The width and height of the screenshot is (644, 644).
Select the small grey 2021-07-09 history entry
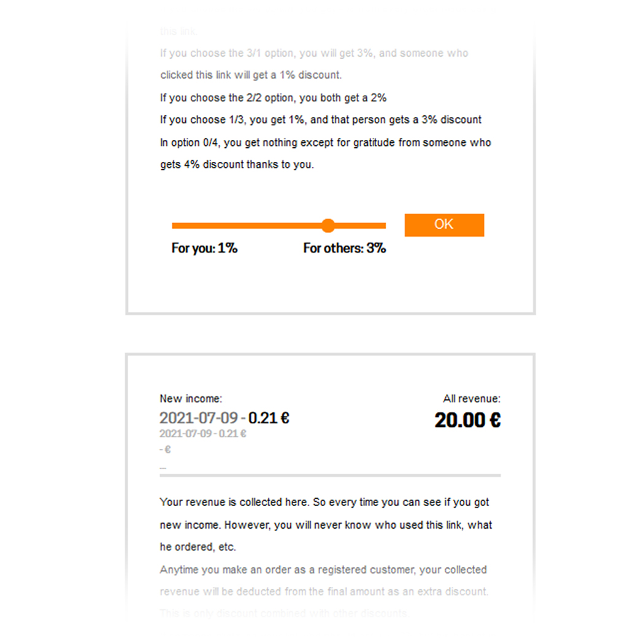click(202, 434)
